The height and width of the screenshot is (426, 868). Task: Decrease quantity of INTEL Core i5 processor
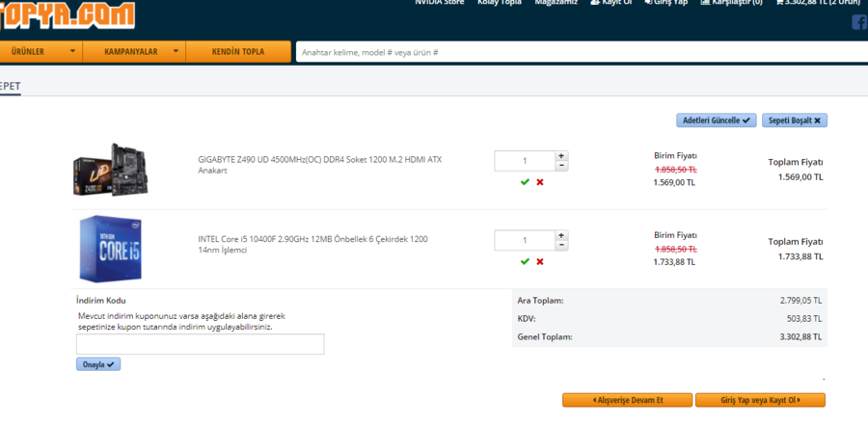click(561, 245)
